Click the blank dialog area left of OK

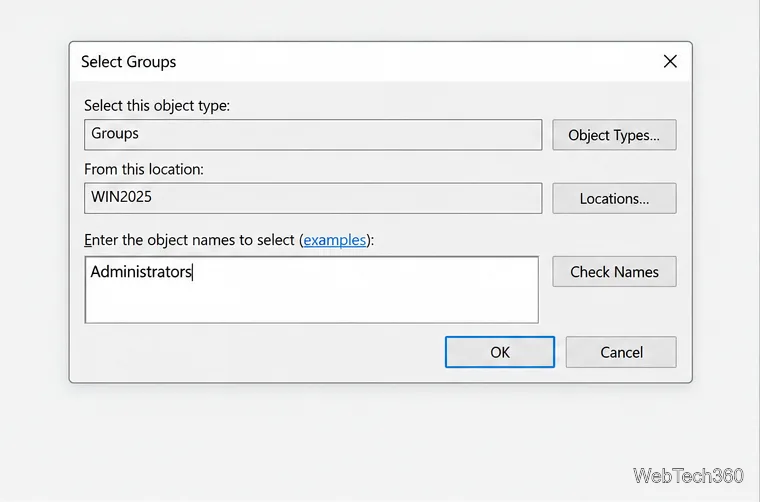pos(262,352)
